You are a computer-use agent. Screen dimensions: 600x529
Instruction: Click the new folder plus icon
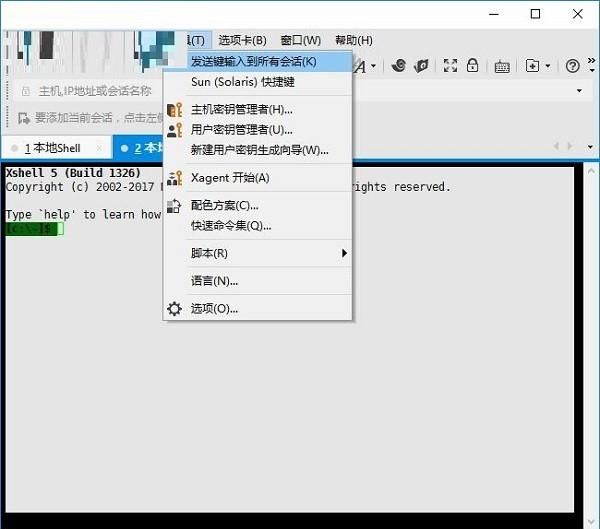(532, 66)
